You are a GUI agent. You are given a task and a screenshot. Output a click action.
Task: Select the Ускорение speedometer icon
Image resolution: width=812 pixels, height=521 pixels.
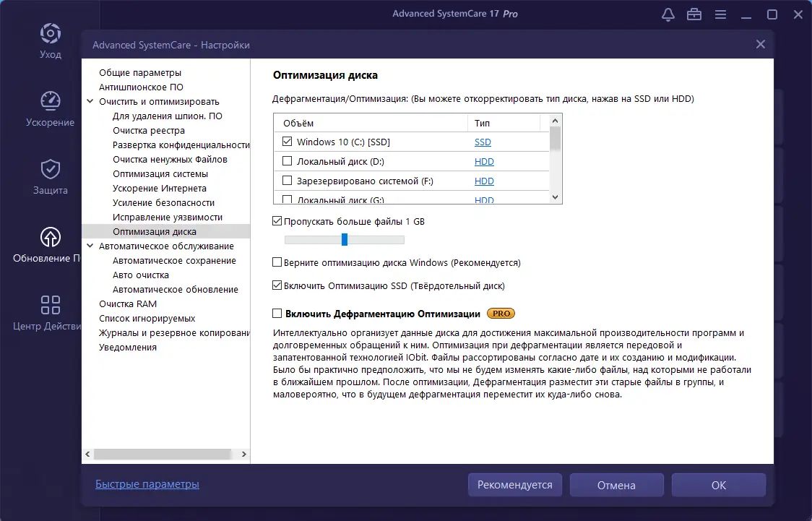(x=50, y=102)
